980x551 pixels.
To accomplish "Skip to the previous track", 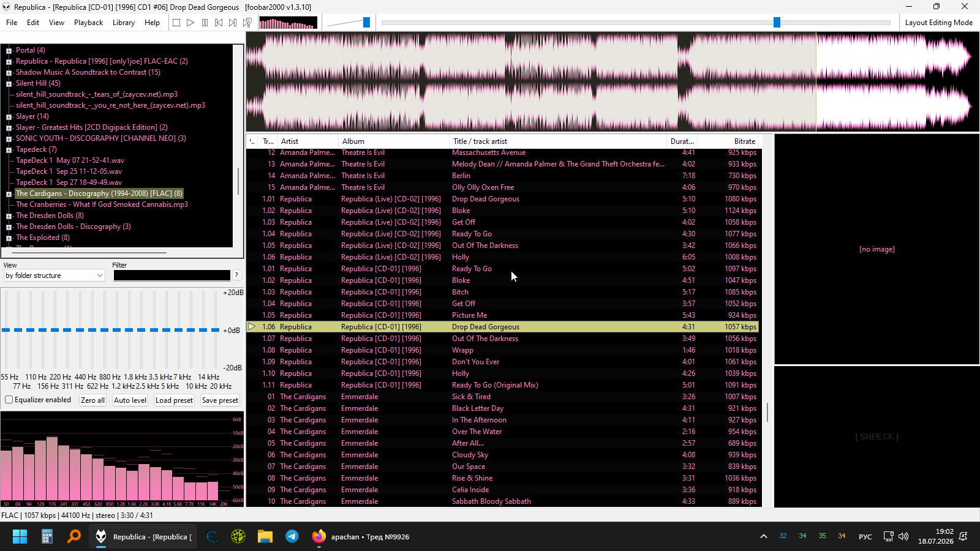I will [219, 23].
